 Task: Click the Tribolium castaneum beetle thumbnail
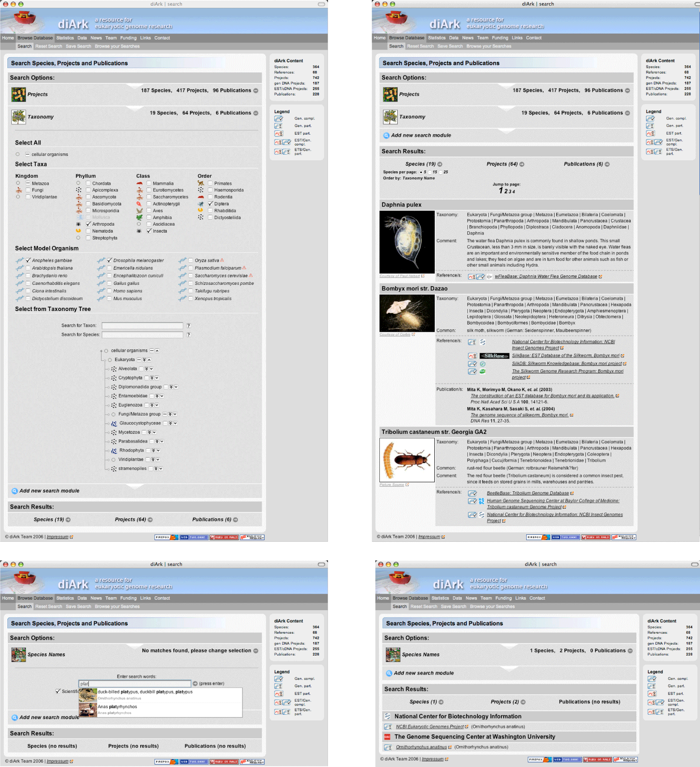click(x=407, y=460)
